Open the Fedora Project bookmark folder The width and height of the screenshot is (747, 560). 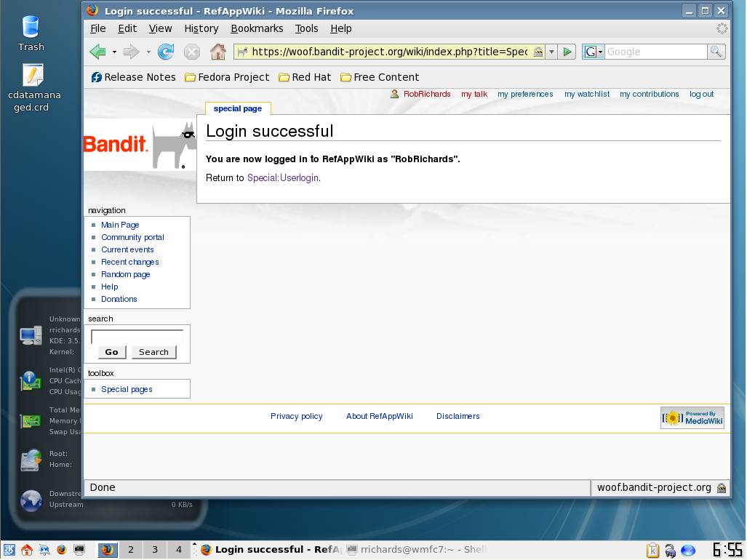coord(227,77)
